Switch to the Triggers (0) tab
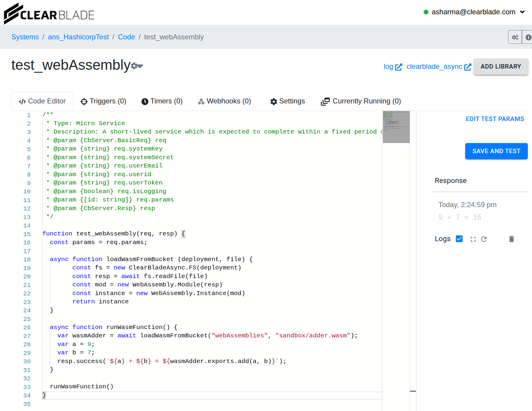Image resolution: width=532 pixels, height=411 pixels. coord(103,101)
